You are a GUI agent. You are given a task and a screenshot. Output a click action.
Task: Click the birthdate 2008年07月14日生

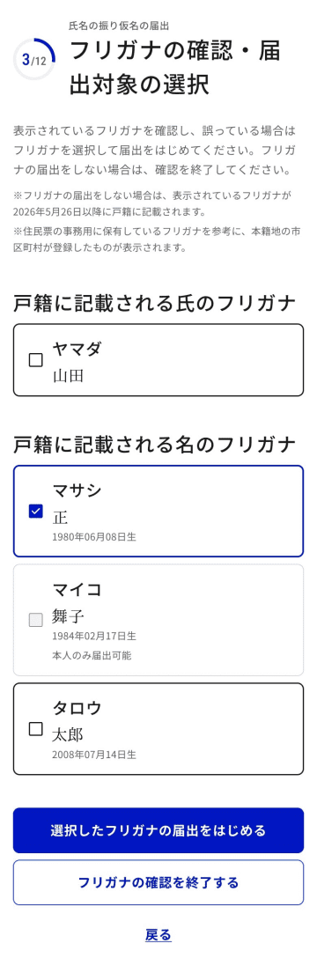tap(94, 755)
